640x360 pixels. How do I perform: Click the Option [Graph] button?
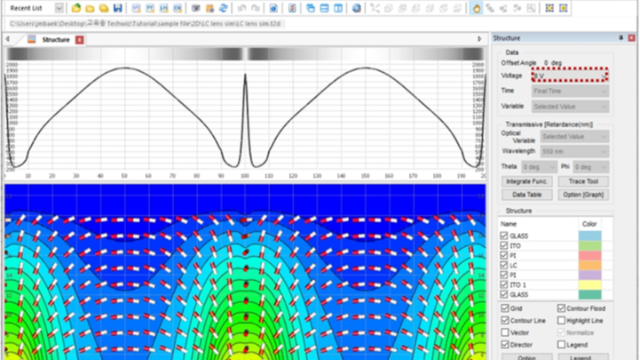pyautogui.click(x=583, y=195)
